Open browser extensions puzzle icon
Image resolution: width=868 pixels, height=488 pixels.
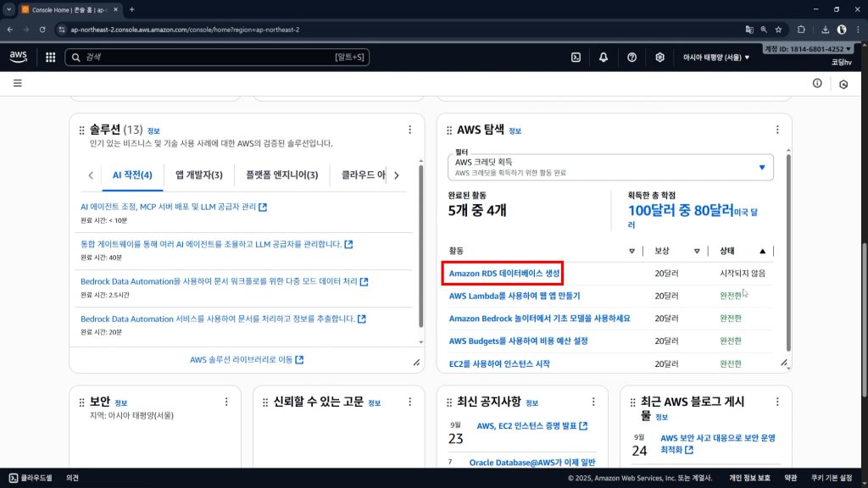click(801, 30)
